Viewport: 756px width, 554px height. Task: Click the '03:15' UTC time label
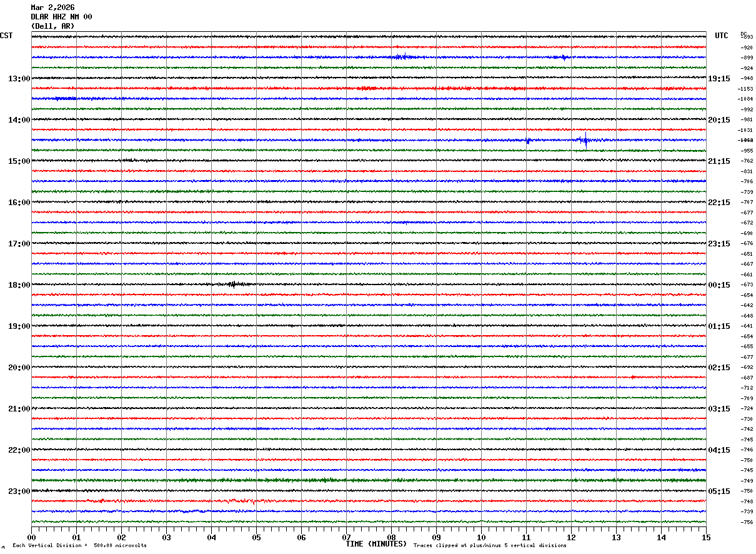[x=719, y=409]
